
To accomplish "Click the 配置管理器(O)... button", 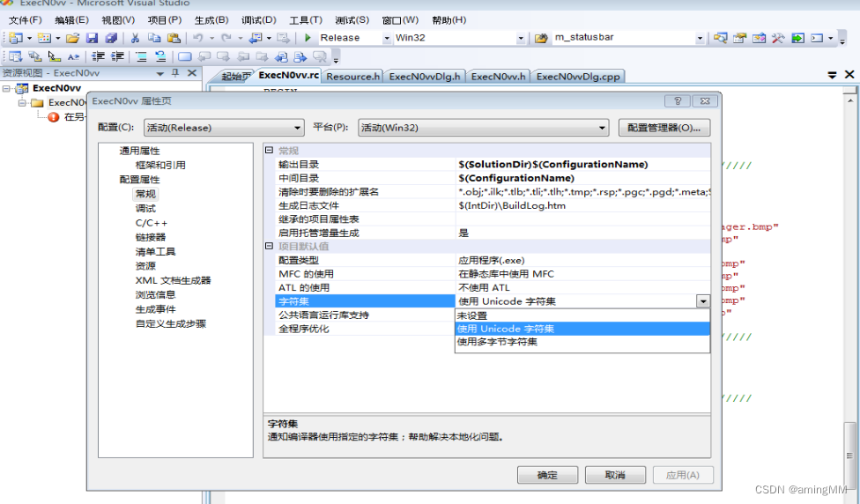I will click(x=664, y=127).
